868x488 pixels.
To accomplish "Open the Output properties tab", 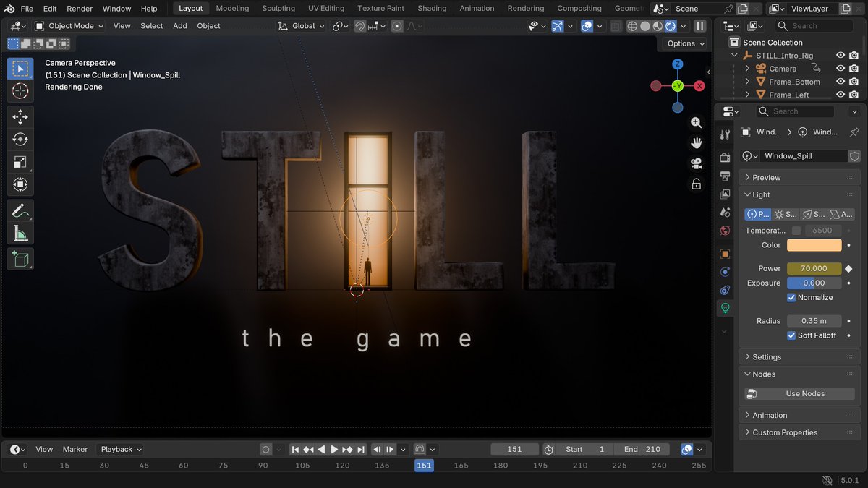I will [x=725, y=176].
